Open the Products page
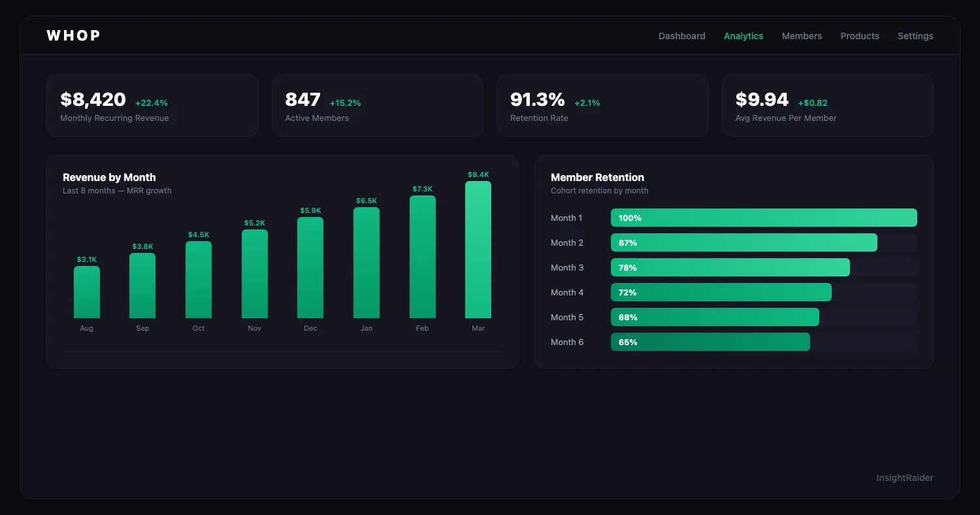The height and width of the screenshot is (515, 980). [x=860, y=36]
